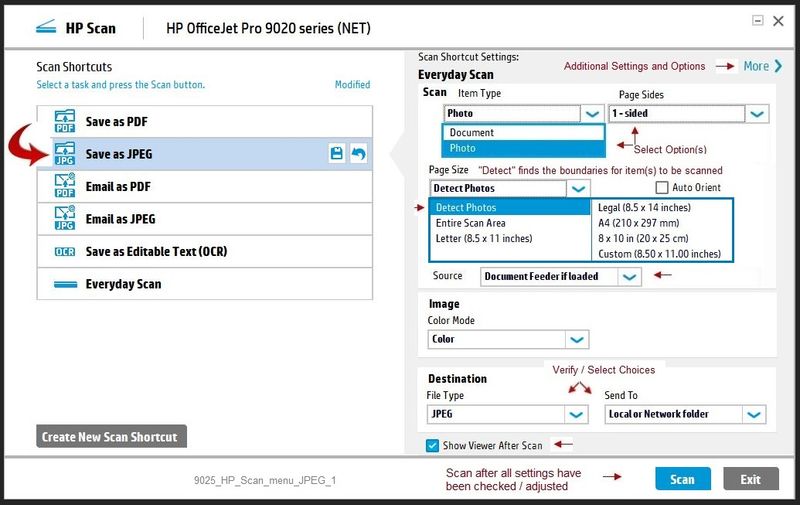800x505 pixels.
Task: Expand the Page Size dropdown arrow
Action: pos(578,188)
